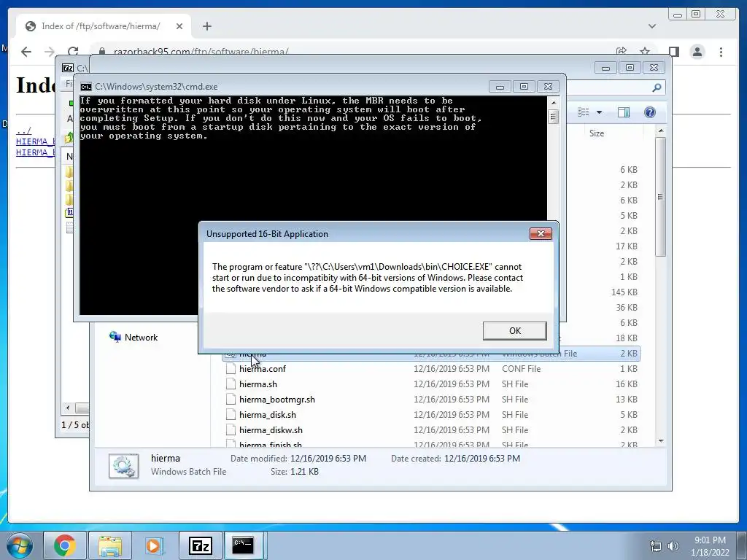The width and height of the screenshot is (747, 560).
Task: Click the 145 KB size cell
Action: click(624, 292)
